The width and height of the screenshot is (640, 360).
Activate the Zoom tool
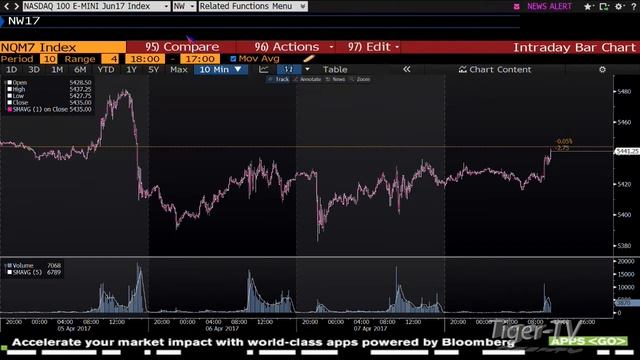(360, 79)
